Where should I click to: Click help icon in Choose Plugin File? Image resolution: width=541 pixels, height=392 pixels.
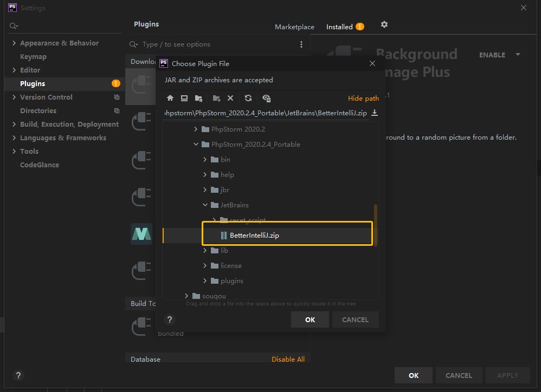pyautogui.click(x=170, y=319)
